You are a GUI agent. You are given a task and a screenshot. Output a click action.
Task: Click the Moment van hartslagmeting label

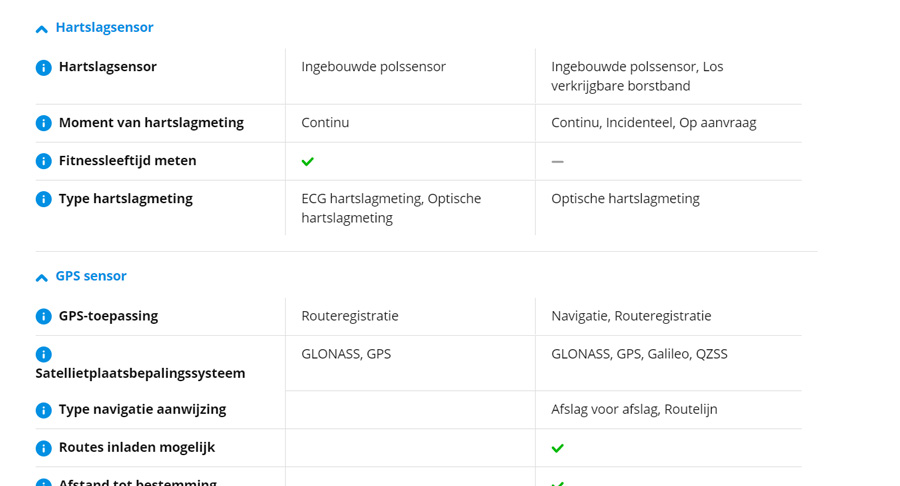pyautogui.click(x=151, y=123)
